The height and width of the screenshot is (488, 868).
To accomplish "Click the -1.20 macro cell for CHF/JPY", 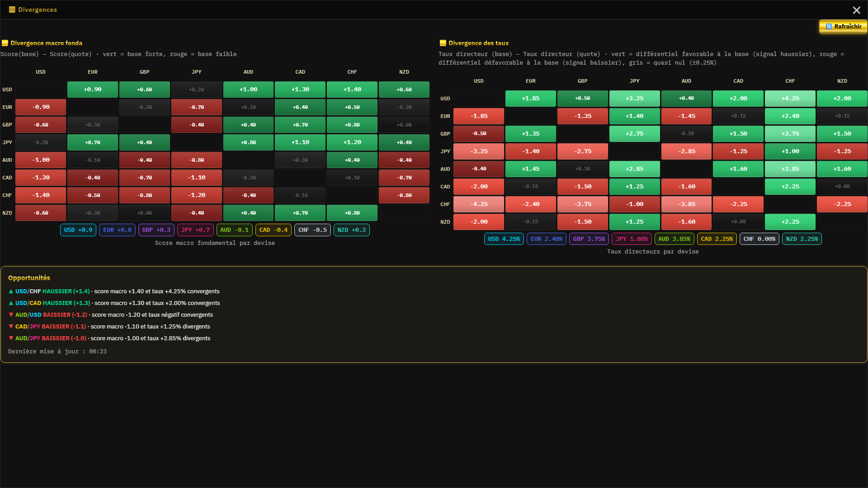I will point(197,195).
